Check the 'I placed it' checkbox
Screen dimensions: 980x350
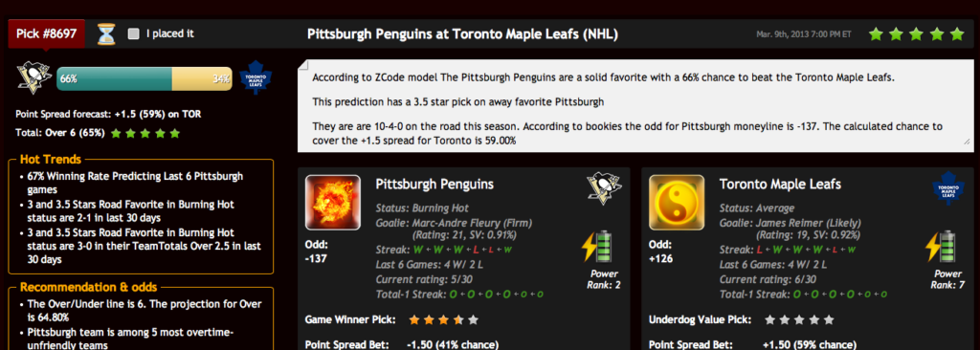click(133, 33)
